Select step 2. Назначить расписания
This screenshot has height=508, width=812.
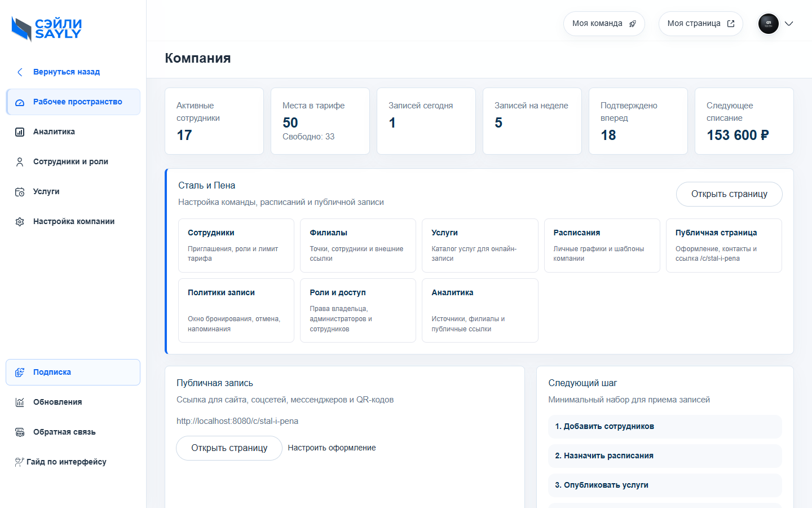[x=665, y=456]
